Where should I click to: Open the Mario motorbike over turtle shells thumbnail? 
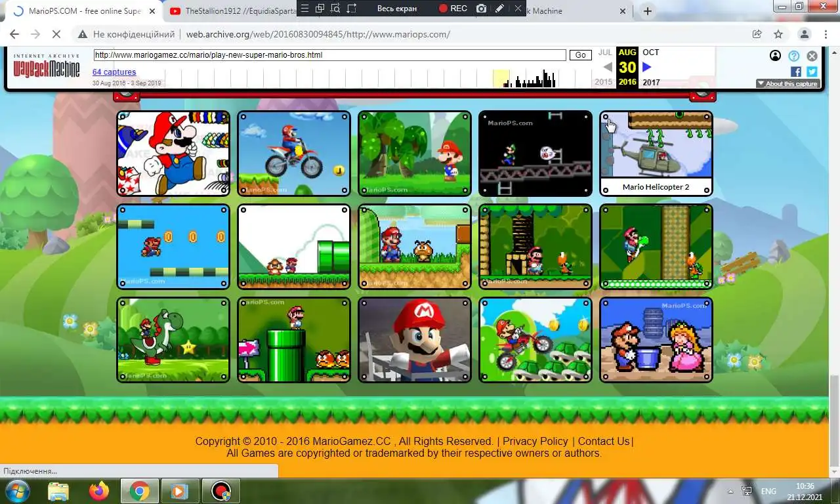point(535,340)
